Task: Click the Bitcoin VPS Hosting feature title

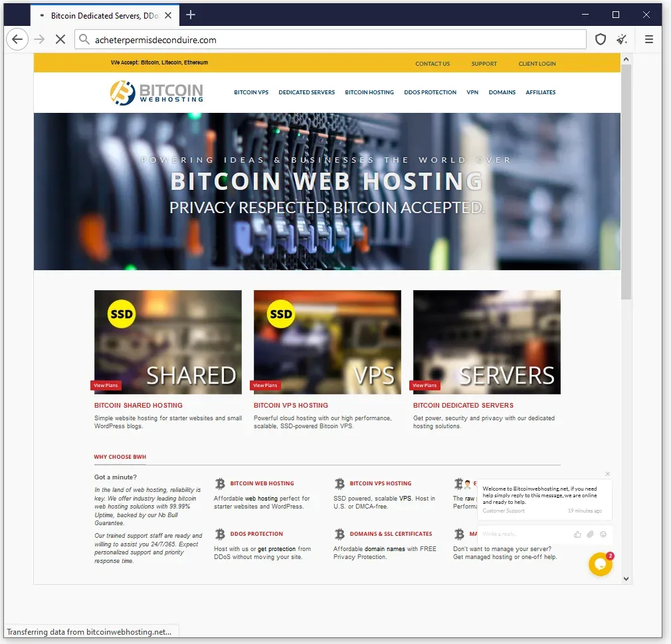Action: (381, 483)
